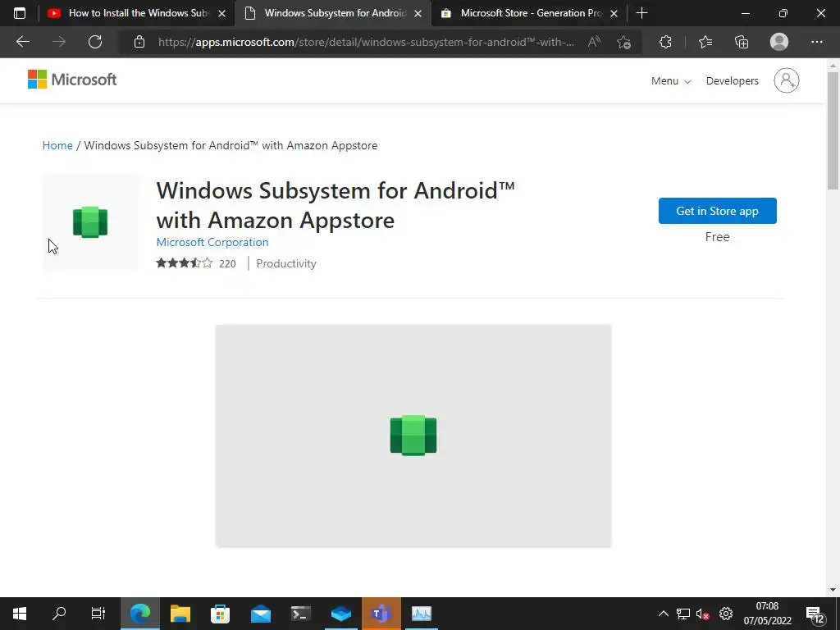
Task: Sign in with the account icon
Action: pyautogui.click(x=786, y=80)
